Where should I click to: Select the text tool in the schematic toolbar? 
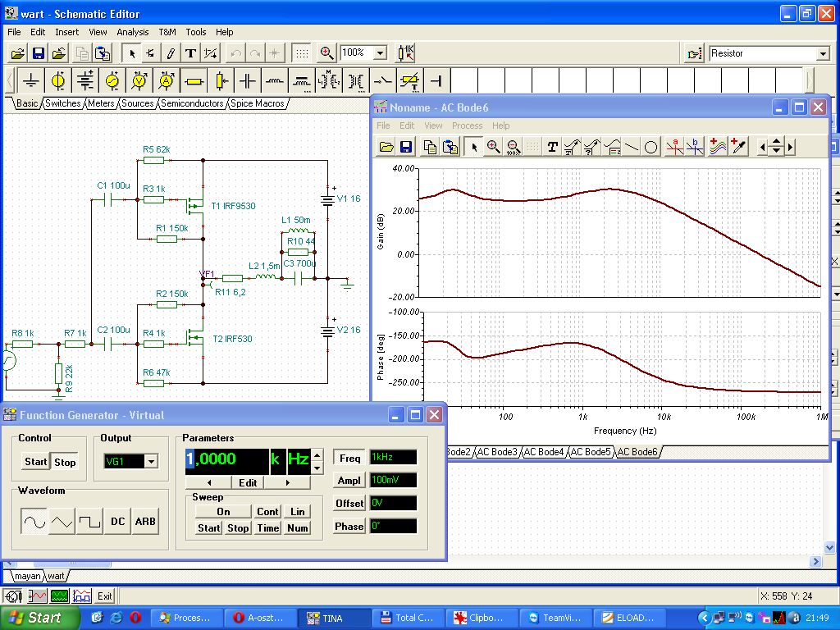coord(190,53)
